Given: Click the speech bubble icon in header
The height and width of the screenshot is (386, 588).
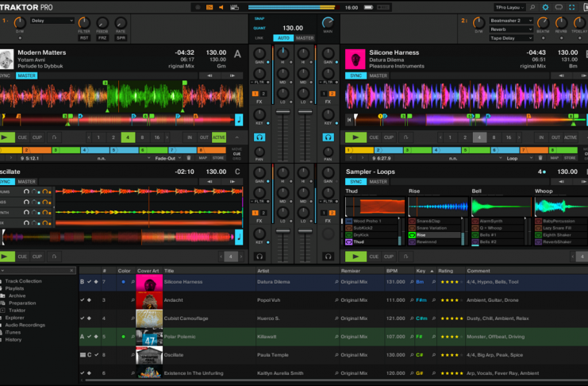Looking at the screenshot, I should pyautogui.click(x=559, y=7).
